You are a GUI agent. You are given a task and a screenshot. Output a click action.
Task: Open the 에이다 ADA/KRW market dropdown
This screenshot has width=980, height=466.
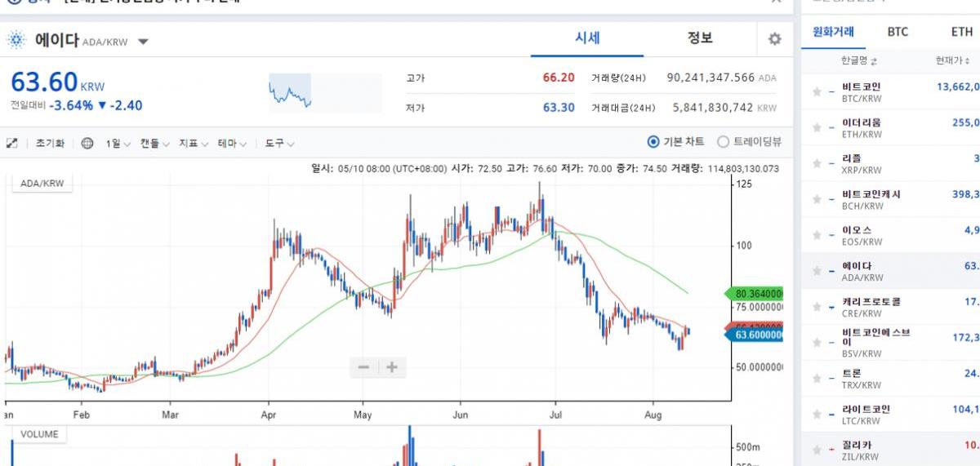[x=143, y=42]
